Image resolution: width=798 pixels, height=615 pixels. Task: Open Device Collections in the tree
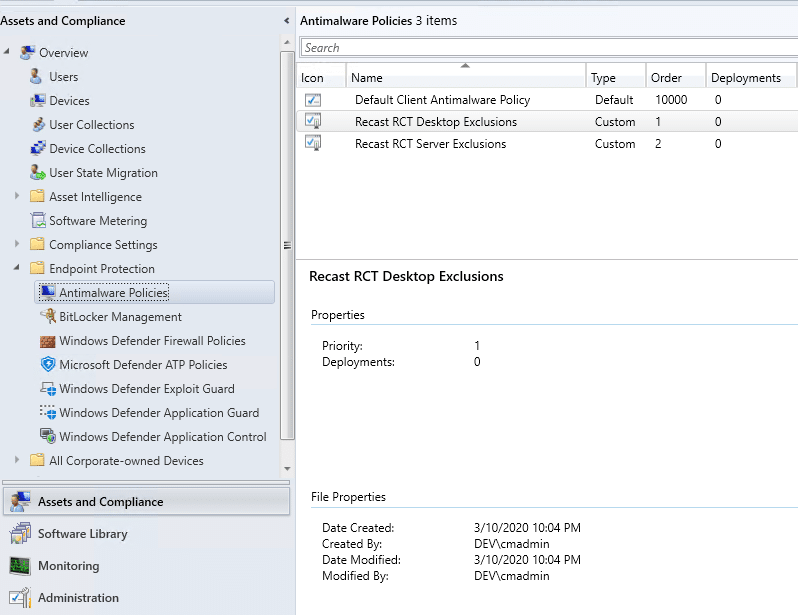point(97,149)
